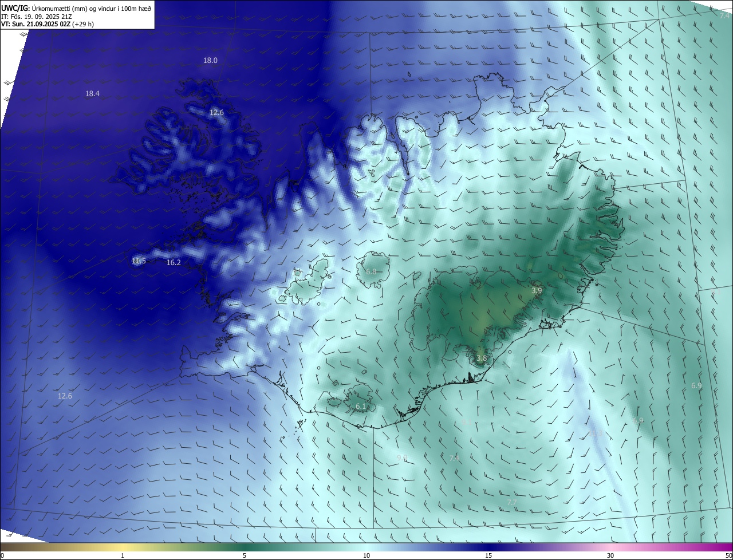Click the 12.6 value in the southwest ocean

click(x=65, y=396)
